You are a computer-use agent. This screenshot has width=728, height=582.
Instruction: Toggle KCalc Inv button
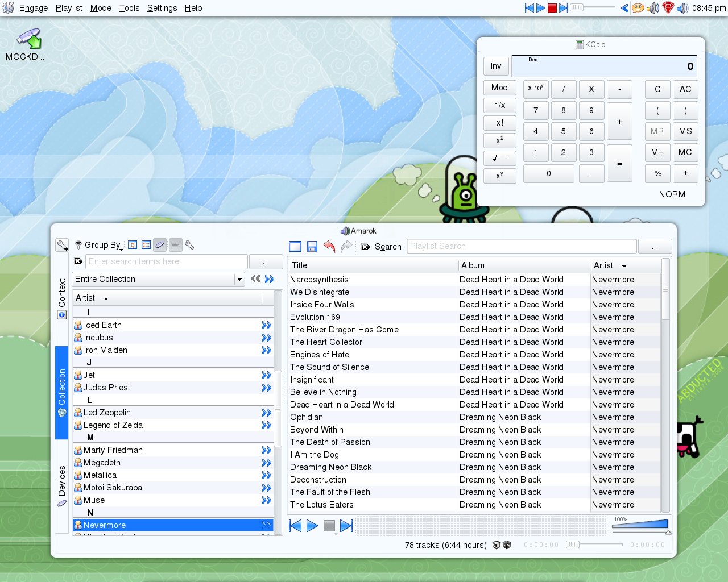496,66
